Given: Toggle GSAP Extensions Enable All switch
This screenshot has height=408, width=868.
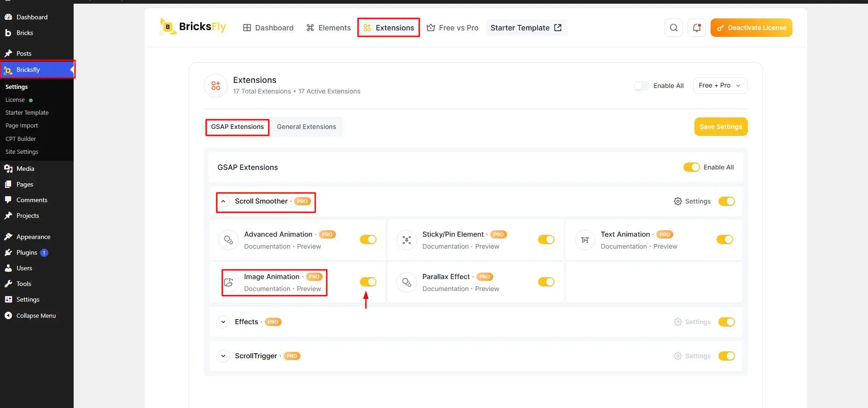Looking at the screenshot, I should tap(691, 167).
